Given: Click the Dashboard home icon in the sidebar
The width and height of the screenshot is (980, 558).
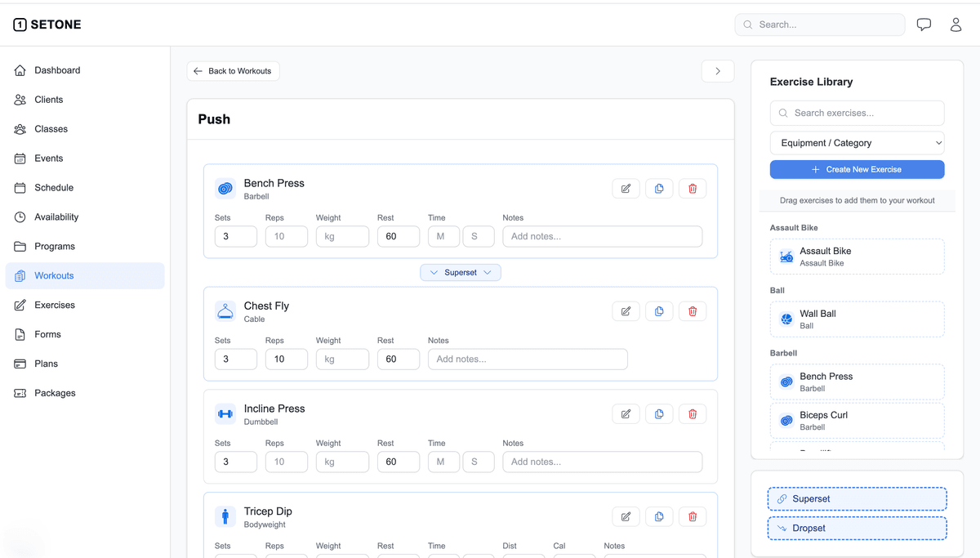Looking at the screenshot, I should coord(20,70).
